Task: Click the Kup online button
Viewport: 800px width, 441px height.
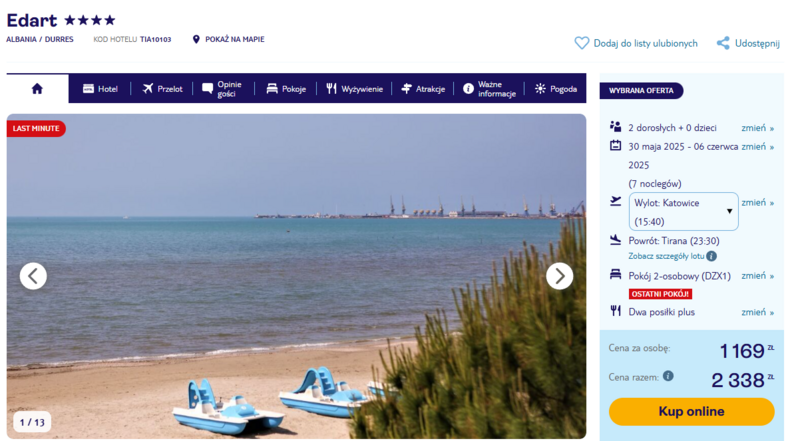Action: click(691, 411)
